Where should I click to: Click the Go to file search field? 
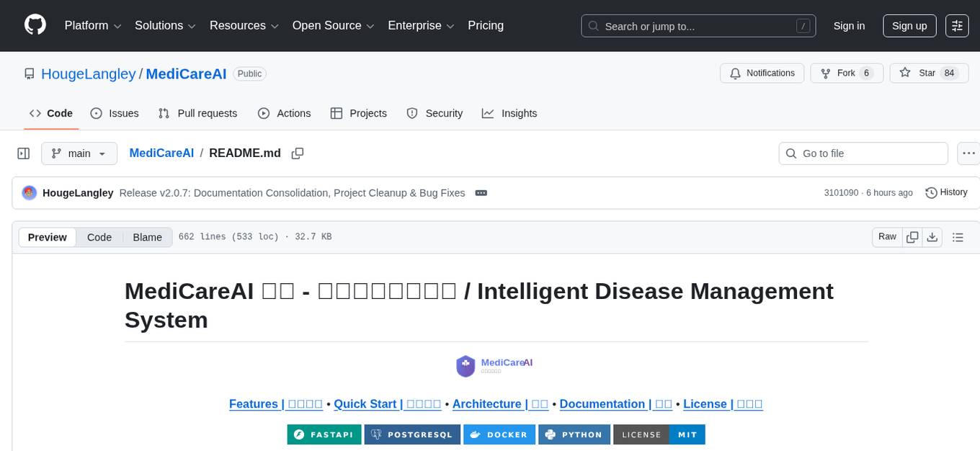point(863,153)
